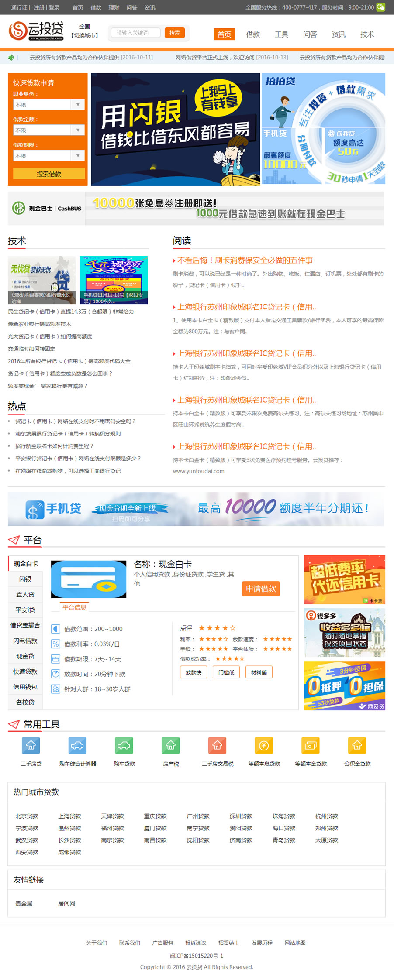This screenshot has width=394, height=980.
Task: Open the 用闪银 main banner
Action: tap(176, 130)
